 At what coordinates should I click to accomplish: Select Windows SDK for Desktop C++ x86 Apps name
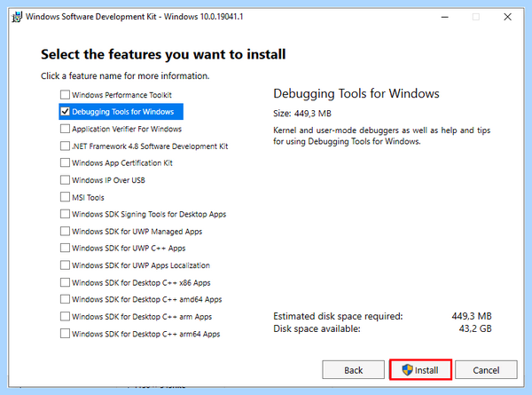pos(141,282)
